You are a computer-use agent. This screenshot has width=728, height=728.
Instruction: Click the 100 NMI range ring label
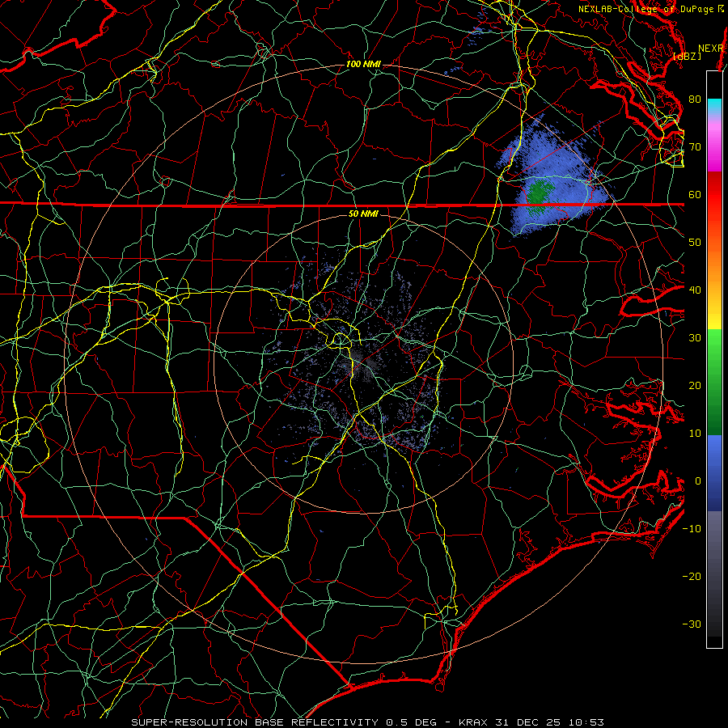point(363,64)
